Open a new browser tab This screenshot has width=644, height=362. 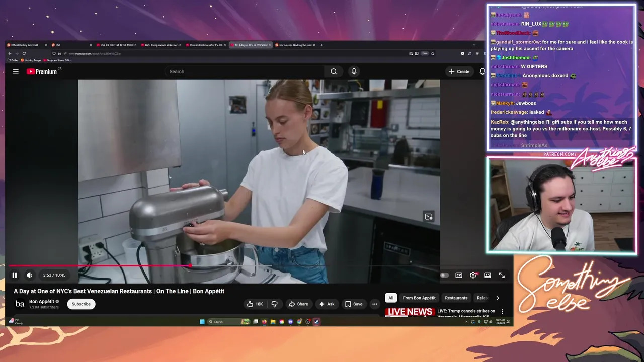(322, 45)
